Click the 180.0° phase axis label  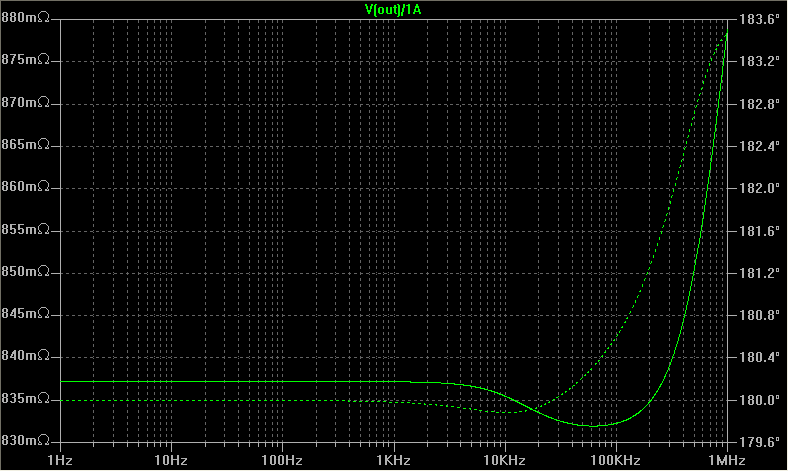[x=759, y=400]
